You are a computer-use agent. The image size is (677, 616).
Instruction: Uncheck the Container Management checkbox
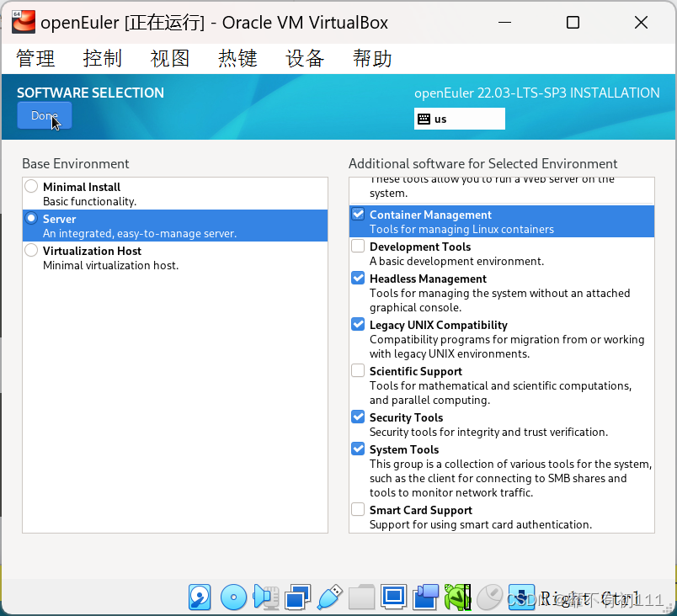coord(358,214)
